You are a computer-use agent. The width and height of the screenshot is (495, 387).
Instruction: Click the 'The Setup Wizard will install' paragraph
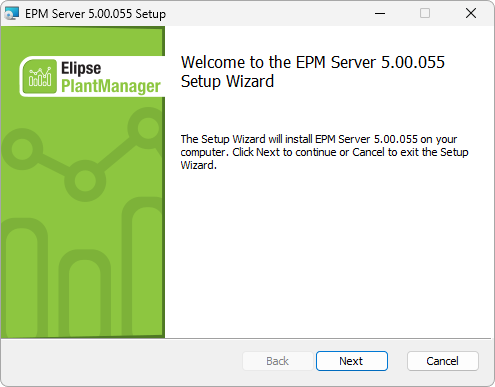(324, 152)
